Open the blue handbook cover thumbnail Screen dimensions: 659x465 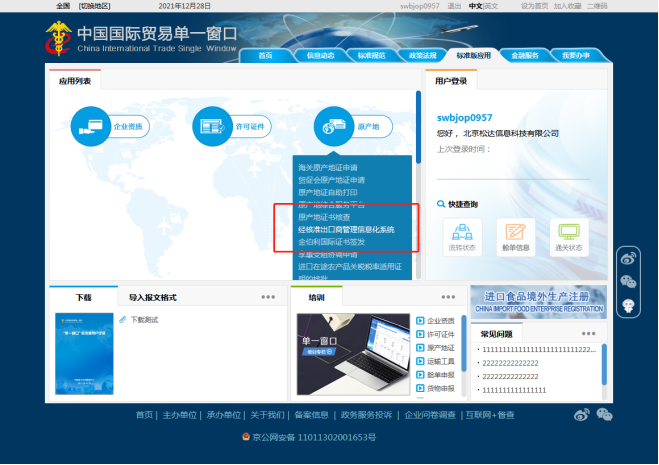click(x=84, y=354)
